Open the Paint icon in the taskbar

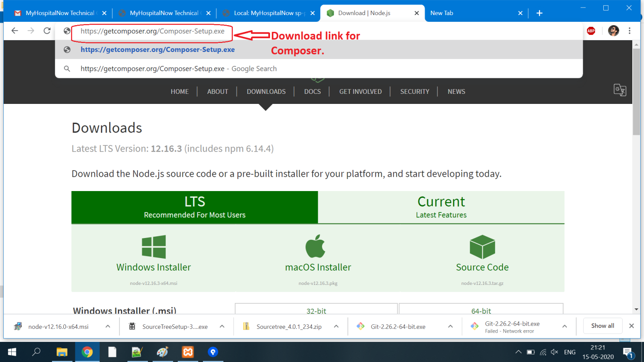(x=162, y=352)
